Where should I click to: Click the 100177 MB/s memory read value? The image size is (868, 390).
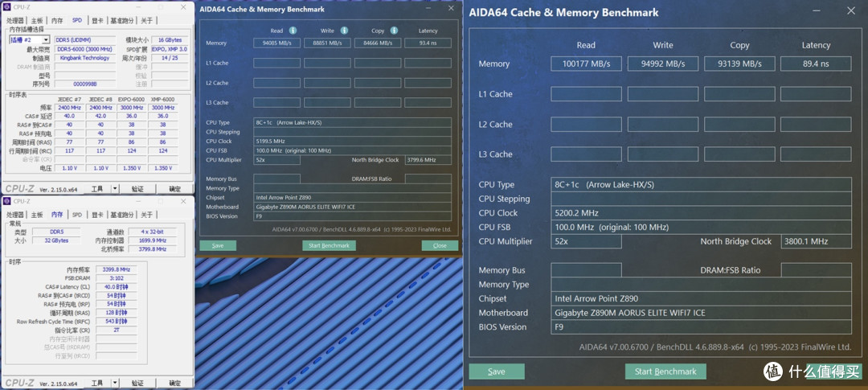(586, 64)
